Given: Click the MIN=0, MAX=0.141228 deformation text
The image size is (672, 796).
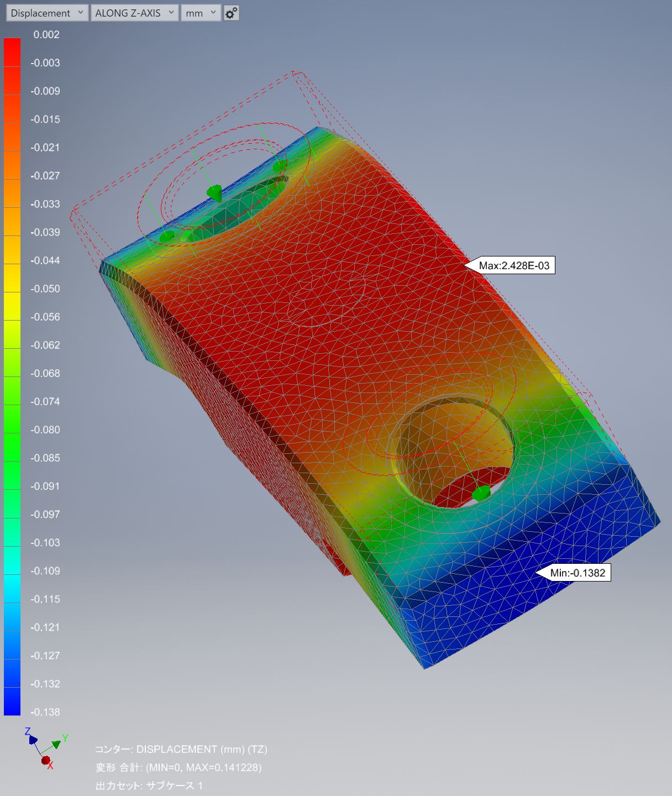Looking at the screenshot, I should point(179,767).
